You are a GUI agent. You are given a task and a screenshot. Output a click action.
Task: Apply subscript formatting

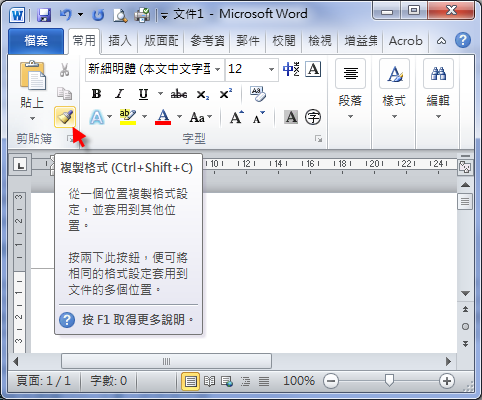[202, 94]
